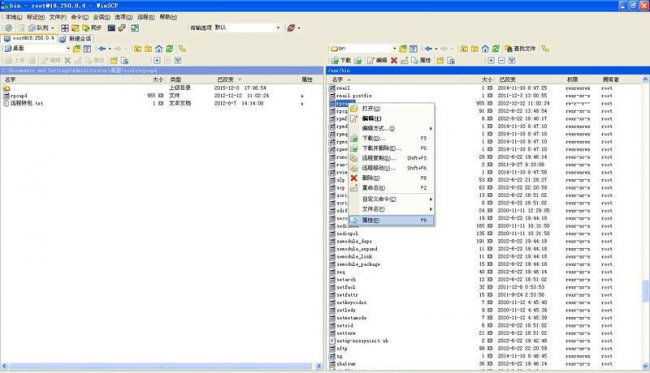Click the filter icon next to remote bin dropdown
This screenshot has height=373, width=650.
(x=413, y=48)
